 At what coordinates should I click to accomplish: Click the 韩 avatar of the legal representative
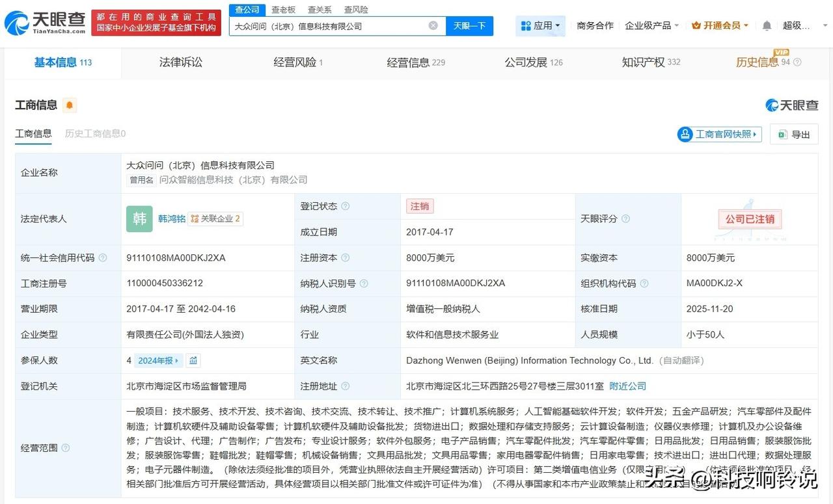click(139, 219)
